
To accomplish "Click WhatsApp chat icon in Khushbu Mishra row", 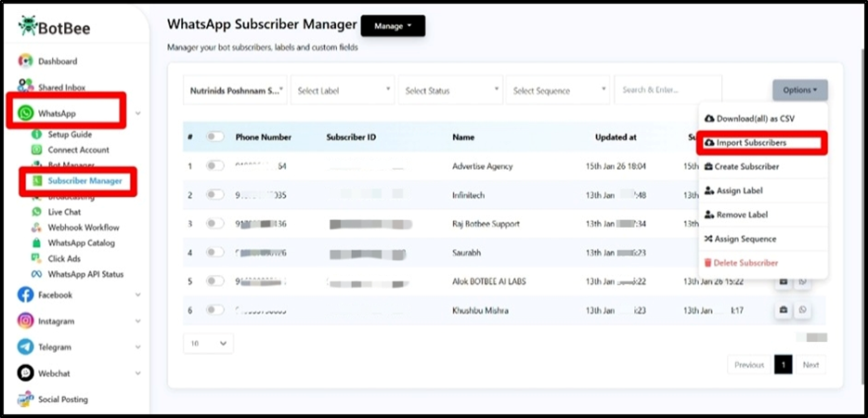I will pyautogui.click(x=802, y=310).
